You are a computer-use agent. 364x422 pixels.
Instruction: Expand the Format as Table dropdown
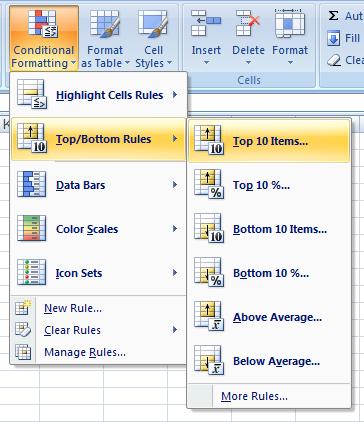(x=105, y=37)
